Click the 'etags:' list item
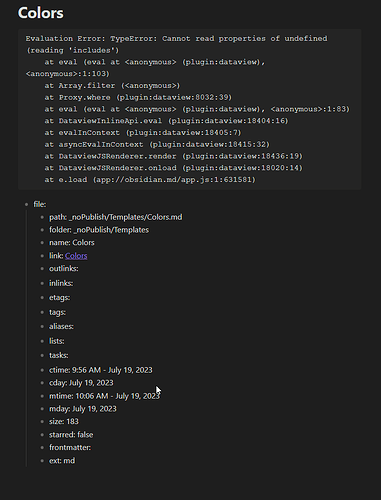This screenshot has width=381, height=500. (60, 297)
